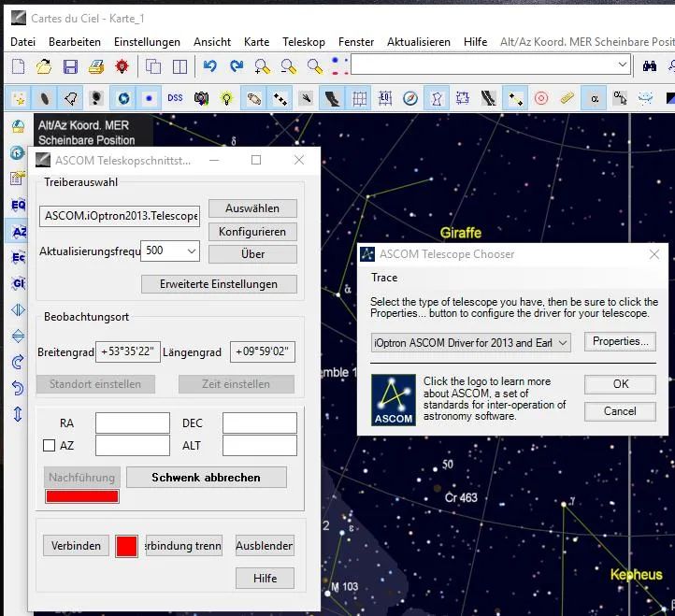Click the compass icon in the toolbar
675x616 pixels.
(x=410, y=98)
